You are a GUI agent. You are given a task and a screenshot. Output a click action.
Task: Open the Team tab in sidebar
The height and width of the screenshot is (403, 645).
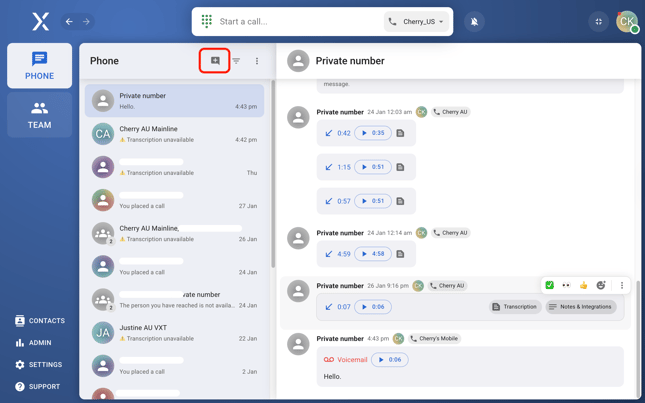point(39,115)
